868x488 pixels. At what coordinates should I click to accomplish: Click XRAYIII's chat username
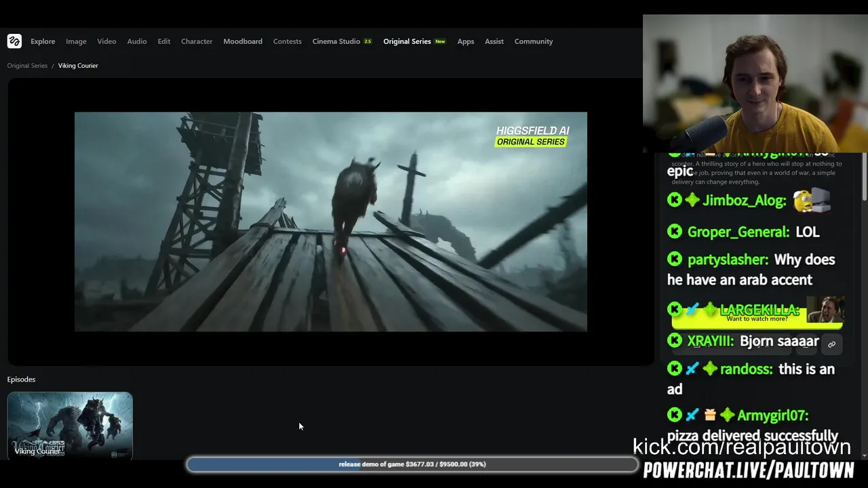pos(711,342)
